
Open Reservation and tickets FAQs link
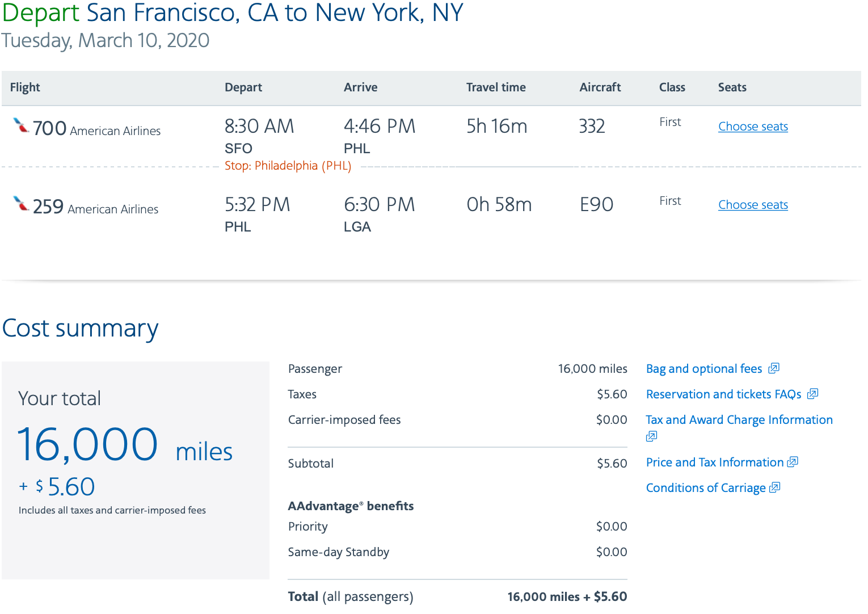pos(724,394)
